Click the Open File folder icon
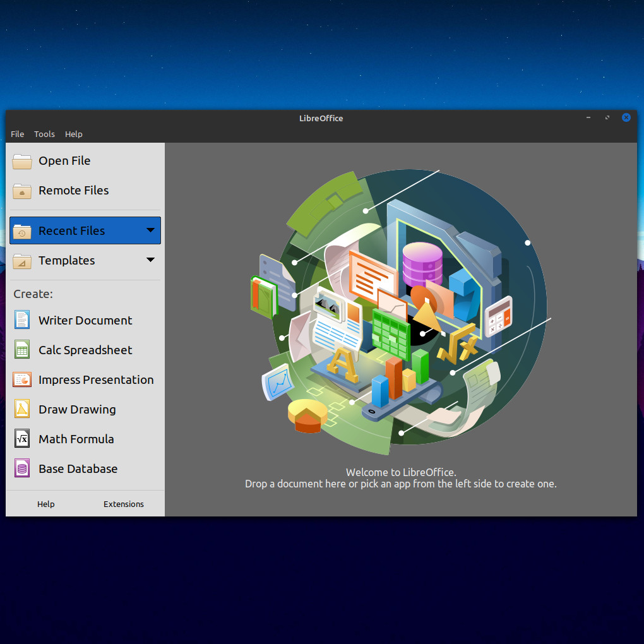The width and height of the screenshot is (644, 644). (22, 162)
